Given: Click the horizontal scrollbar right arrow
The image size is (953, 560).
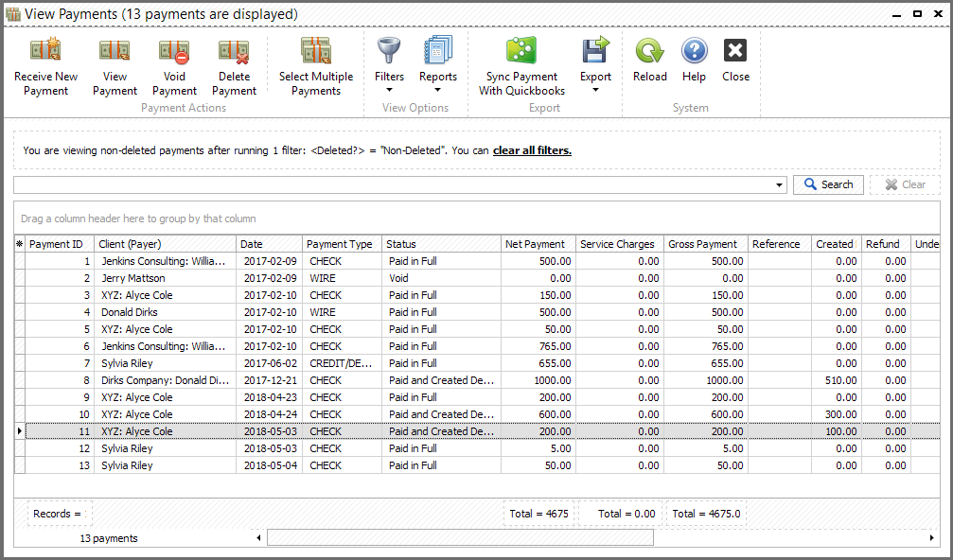Looking at the screenshot, I should click(x=931, y=537).
